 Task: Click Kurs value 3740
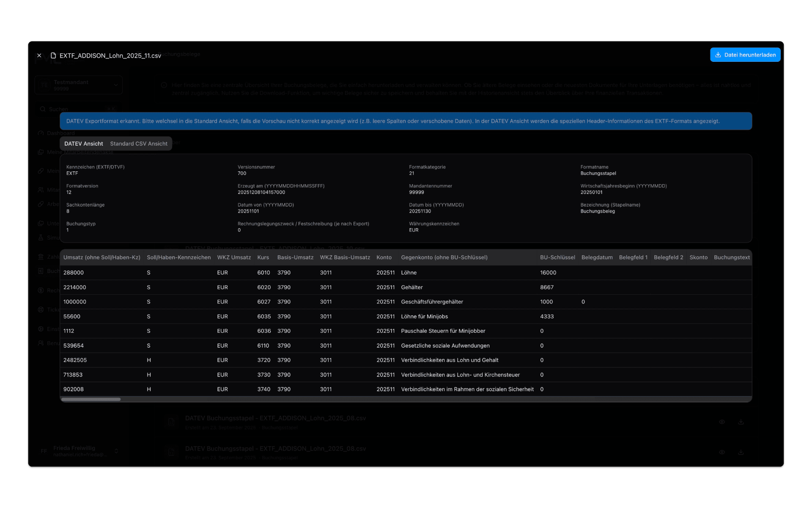pos(264,389)
